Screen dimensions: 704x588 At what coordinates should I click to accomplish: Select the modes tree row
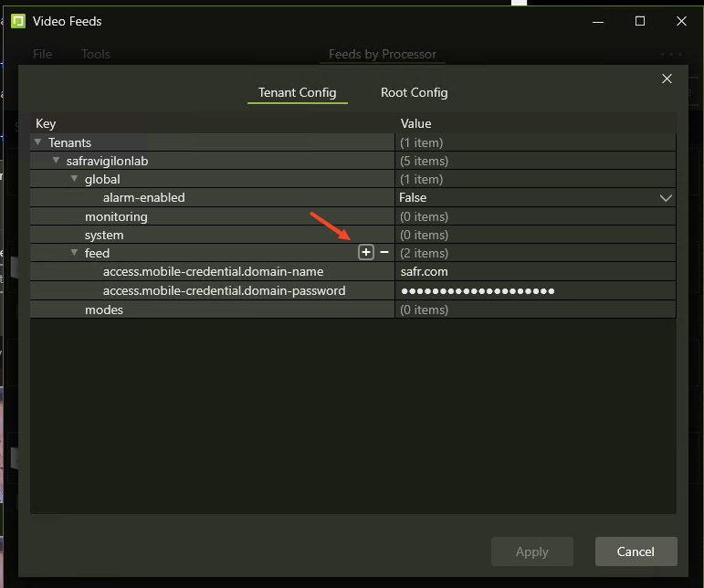[104, 310]
